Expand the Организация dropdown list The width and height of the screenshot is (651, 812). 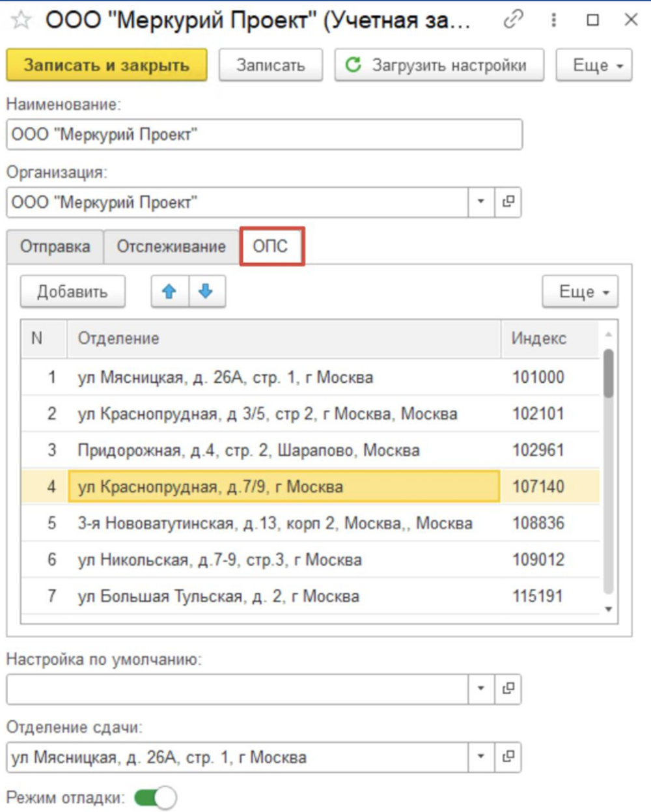point(481,202)
